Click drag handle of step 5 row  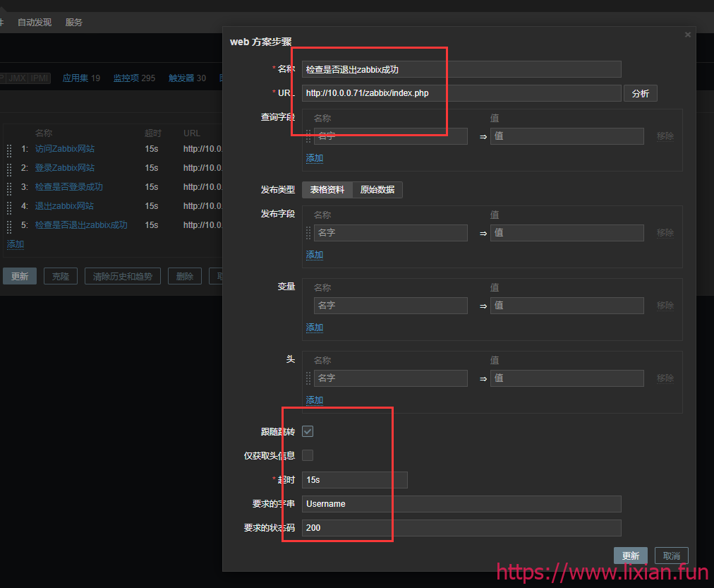click(9, 227)
